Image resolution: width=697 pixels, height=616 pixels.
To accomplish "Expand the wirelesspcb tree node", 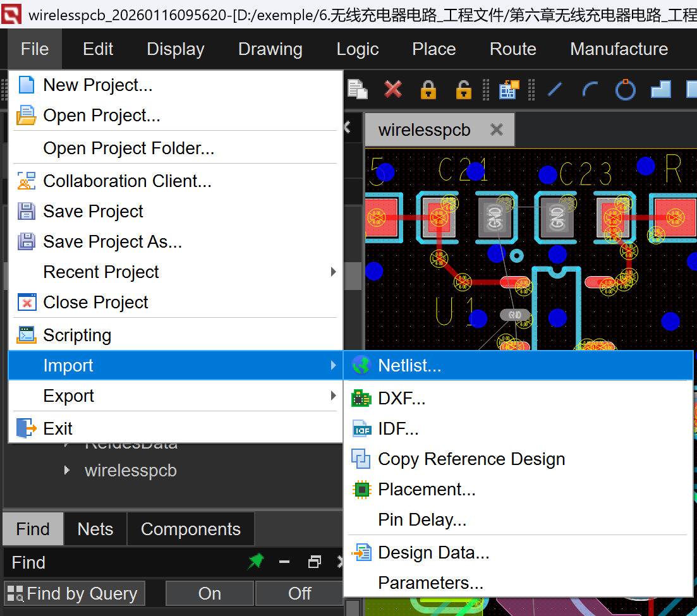I will [67, 471].
